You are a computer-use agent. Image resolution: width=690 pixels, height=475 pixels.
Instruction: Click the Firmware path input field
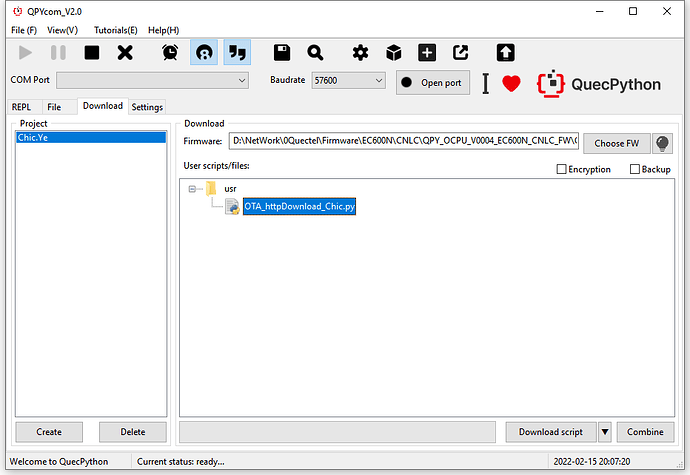pyautogui.click(x=403, y=143)
